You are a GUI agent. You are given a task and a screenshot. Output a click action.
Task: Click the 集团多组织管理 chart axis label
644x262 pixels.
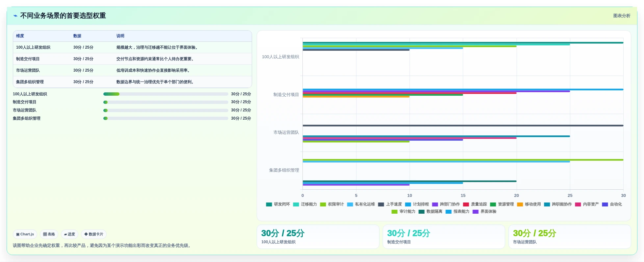284,170
